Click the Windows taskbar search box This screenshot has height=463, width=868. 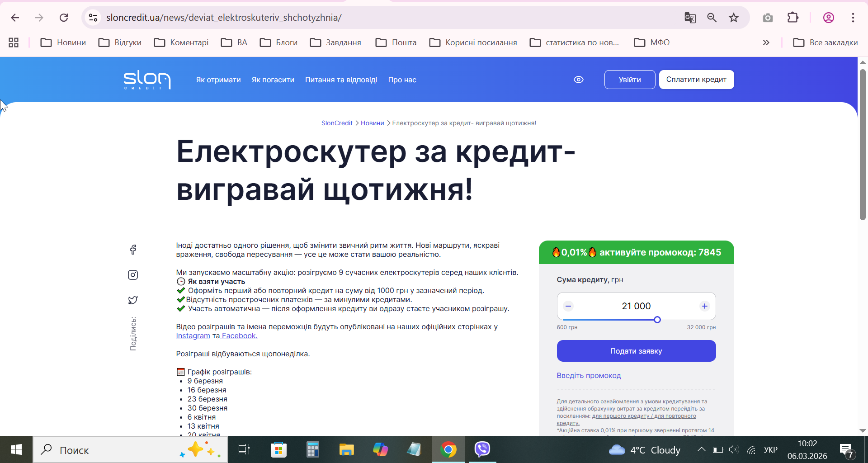(x=130, y=449)
